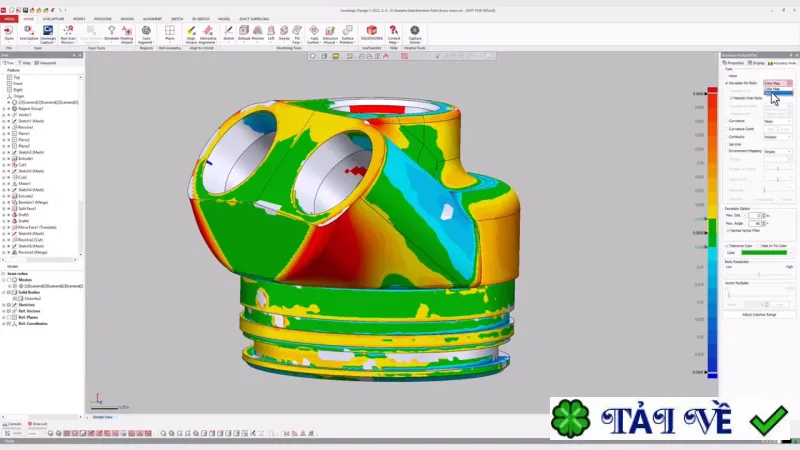Open the Environment Mapping Stripes dropdown
Image resolution: width=800 pixels, height=450 pixels.
(778, 152)
